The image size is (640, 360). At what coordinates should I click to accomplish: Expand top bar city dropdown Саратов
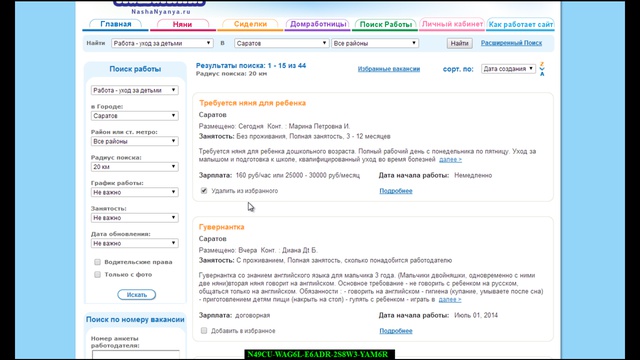pyautogui.click(x=282, y=43)
